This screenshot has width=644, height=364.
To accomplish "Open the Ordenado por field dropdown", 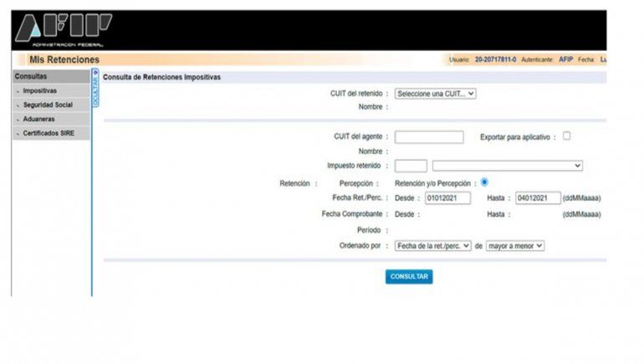I will 433,245.
